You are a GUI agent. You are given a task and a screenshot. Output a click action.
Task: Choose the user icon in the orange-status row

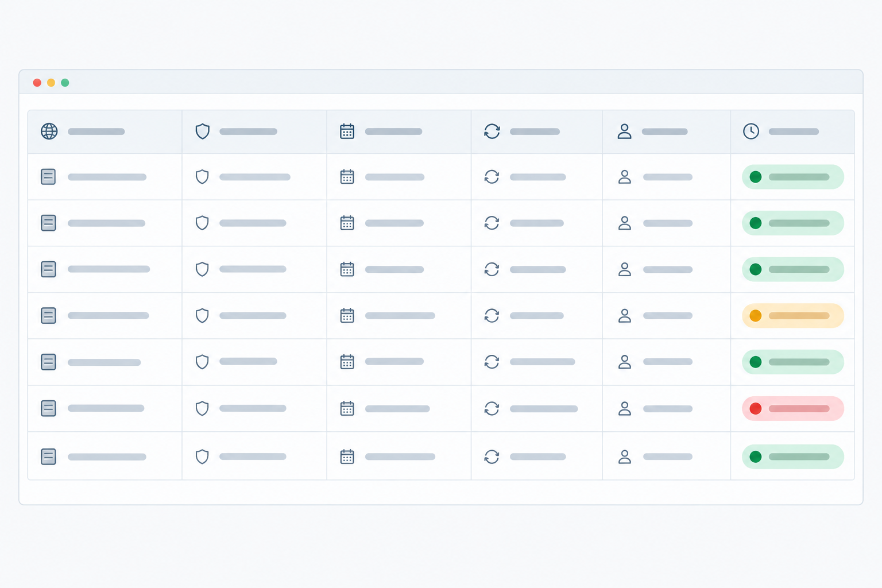click(x=625, y=316)
